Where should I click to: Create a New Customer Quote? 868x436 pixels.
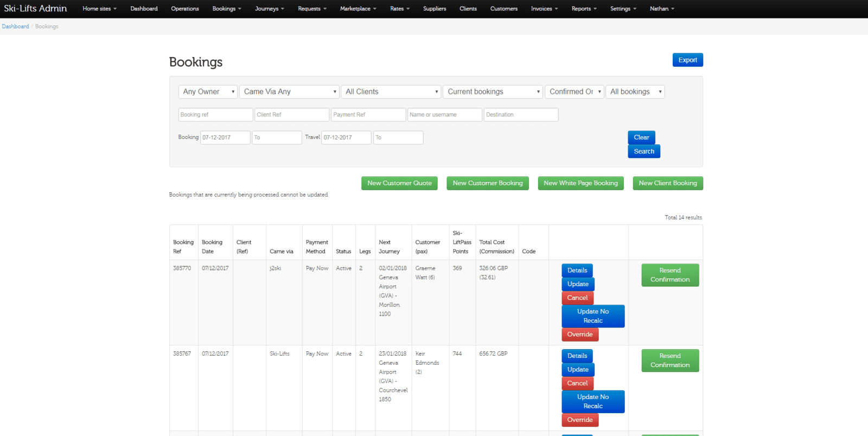point(399,184)
